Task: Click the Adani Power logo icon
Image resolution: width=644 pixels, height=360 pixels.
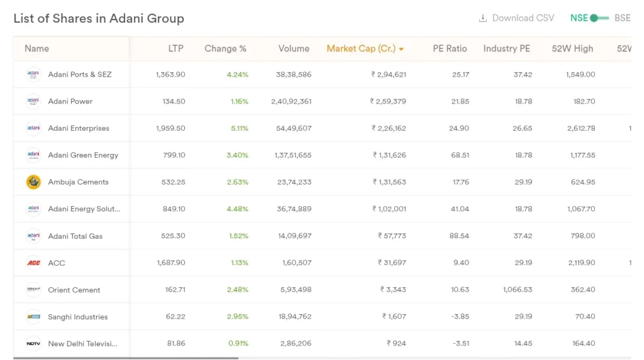Action: pyautogui.click(x=33, y=101)
